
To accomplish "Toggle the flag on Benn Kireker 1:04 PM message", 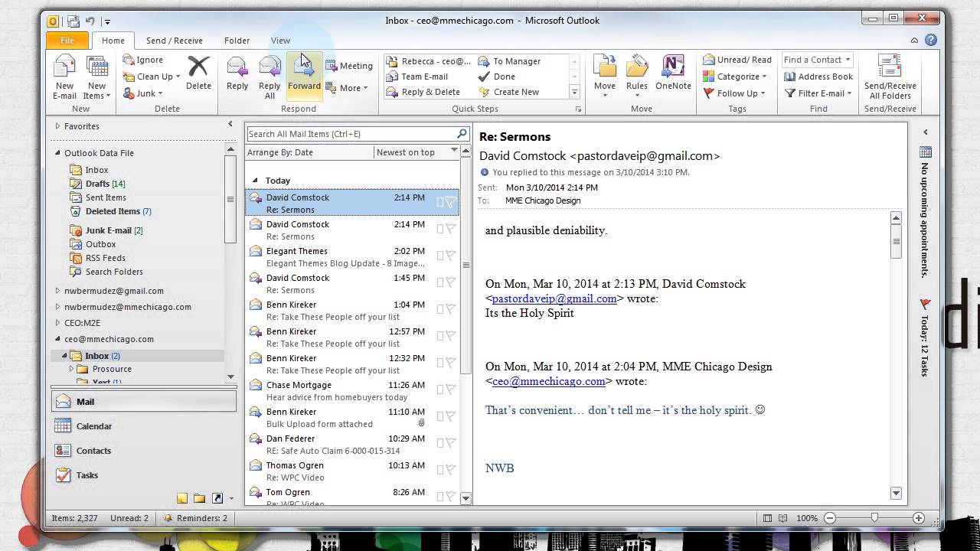I will coord(451,310).
